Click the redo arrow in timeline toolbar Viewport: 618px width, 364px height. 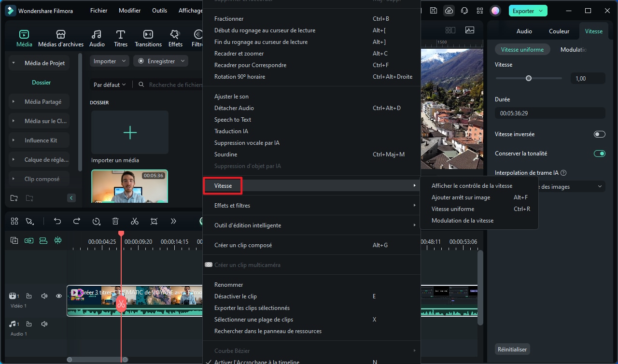(77, 221)
